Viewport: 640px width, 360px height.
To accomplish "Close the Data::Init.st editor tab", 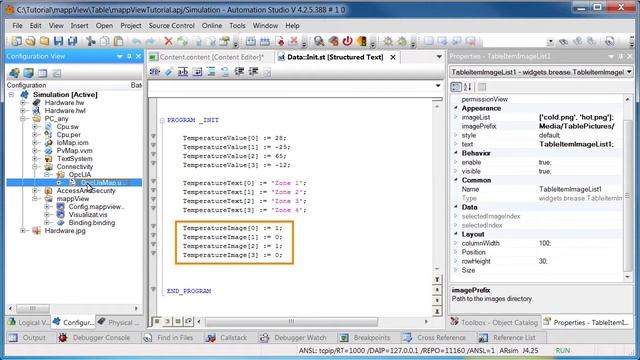I will click(x=393, y=57).
